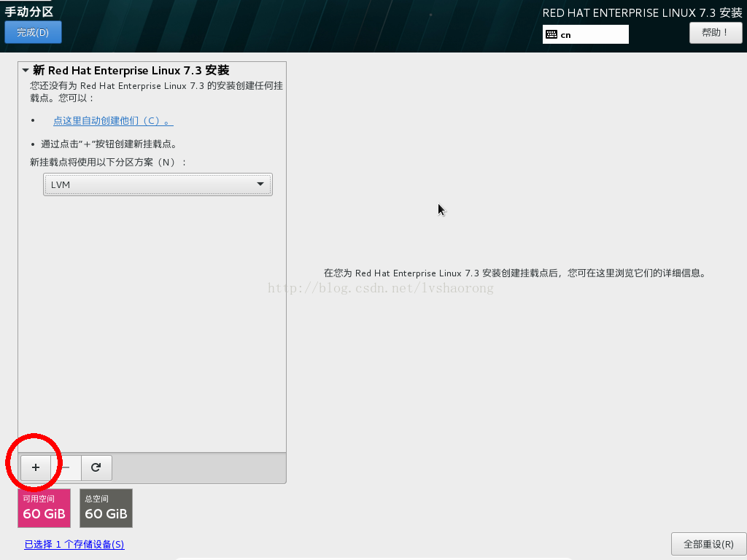Image resolution: width=747 pixels, height=560 pixels.
Task: Click the 可用空间 60 GiB pink box
Action: [44, 508]
